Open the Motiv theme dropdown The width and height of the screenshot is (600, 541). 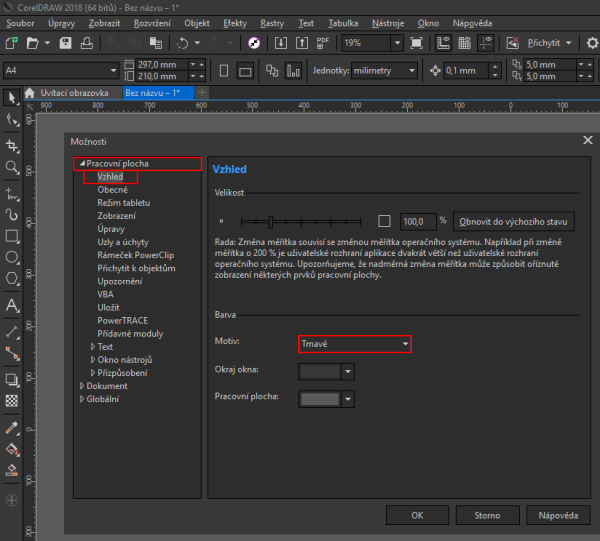355,344
